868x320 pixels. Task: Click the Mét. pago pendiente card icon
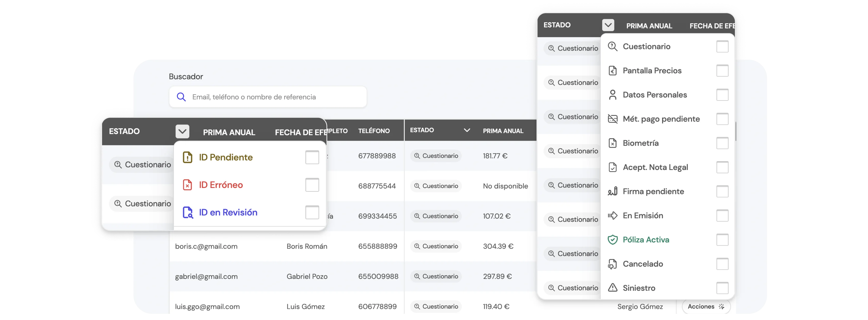tap(612, 119)
